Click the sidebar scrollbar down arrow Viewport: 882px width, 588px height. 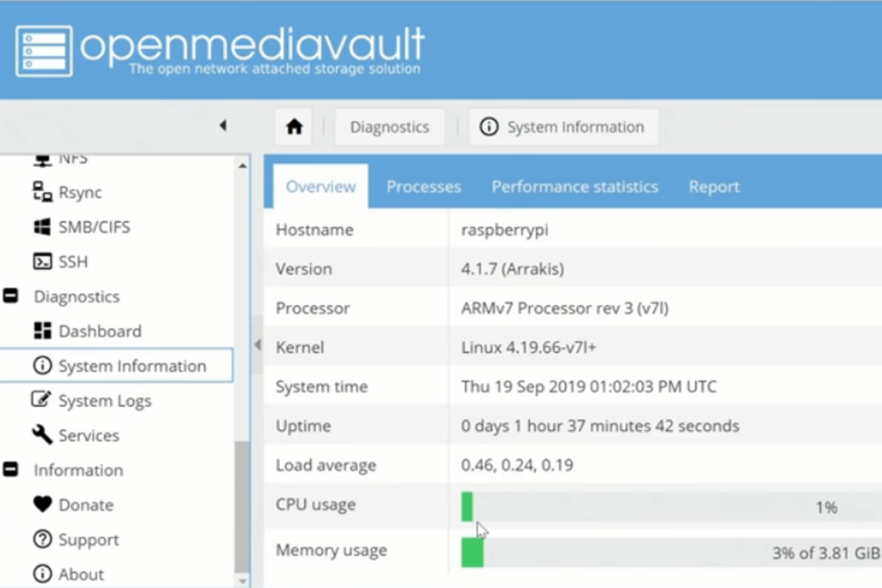242,581
